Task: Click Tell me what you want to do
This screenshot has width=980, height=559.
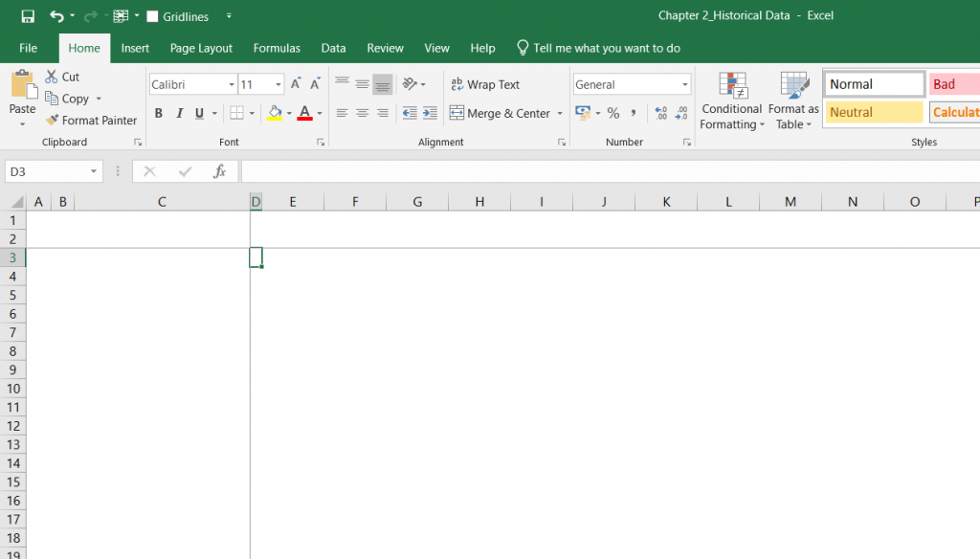Action: click(601, 48)
